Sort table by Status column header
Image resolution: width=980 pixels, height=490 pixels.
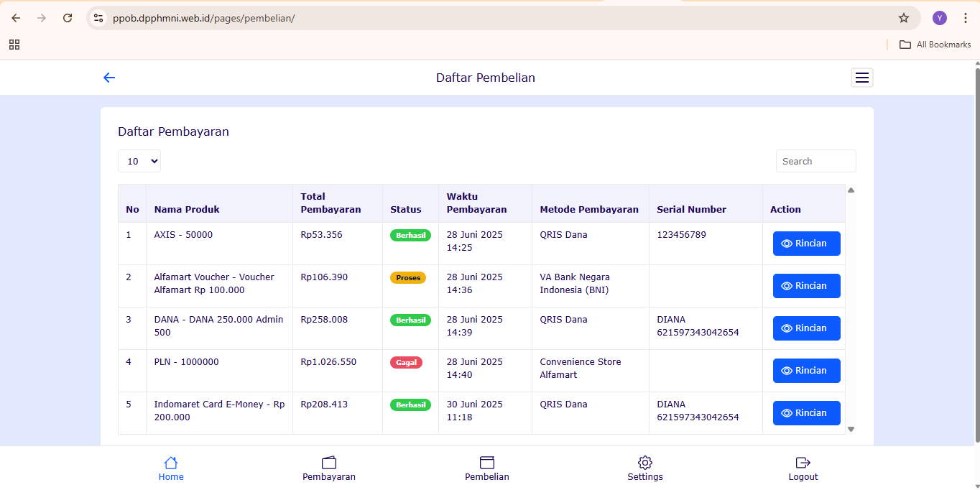(405, 210)
